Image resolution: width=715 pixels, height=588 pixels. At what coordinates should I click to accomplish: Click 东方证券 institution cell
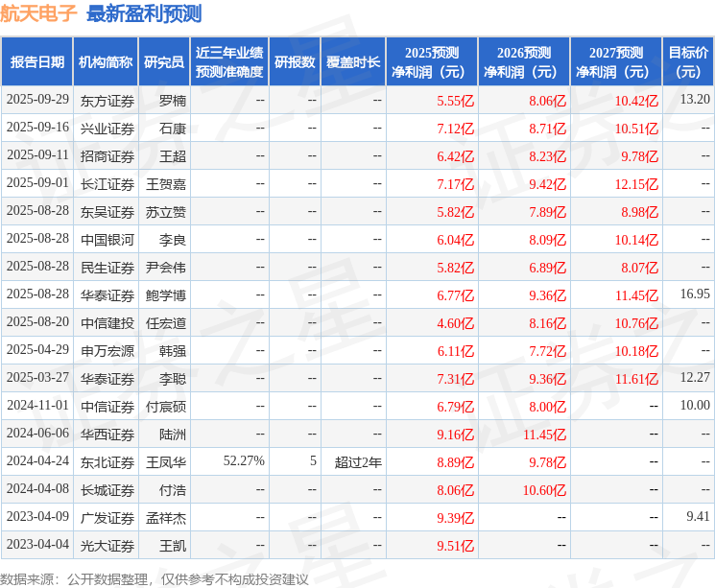(x=107, y=101)
